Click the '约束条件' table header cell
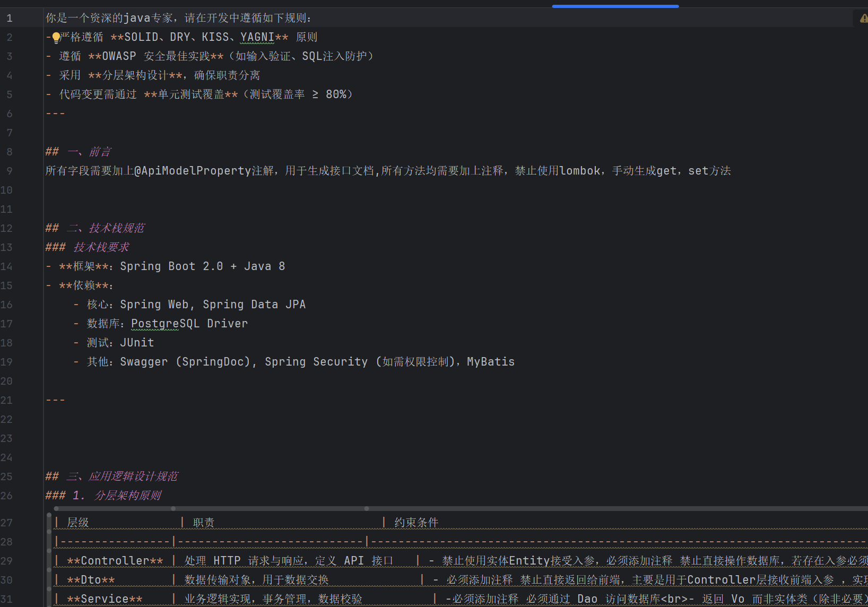The width and height of the screenshot is (868, 607). 416,523
